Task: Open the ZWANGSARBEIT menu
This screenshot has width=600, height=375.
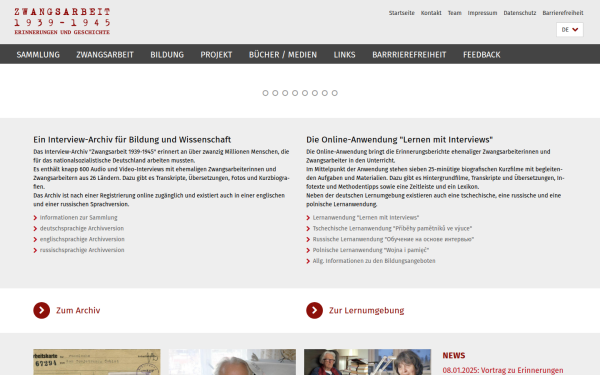Action: (x=105, y=55)
